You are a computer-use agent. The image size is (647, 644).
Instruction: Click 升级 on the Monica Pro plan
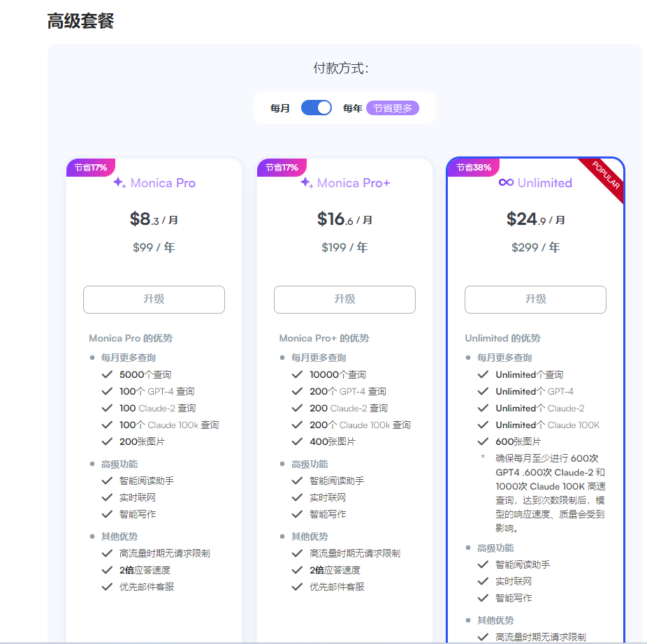(154, 299)
